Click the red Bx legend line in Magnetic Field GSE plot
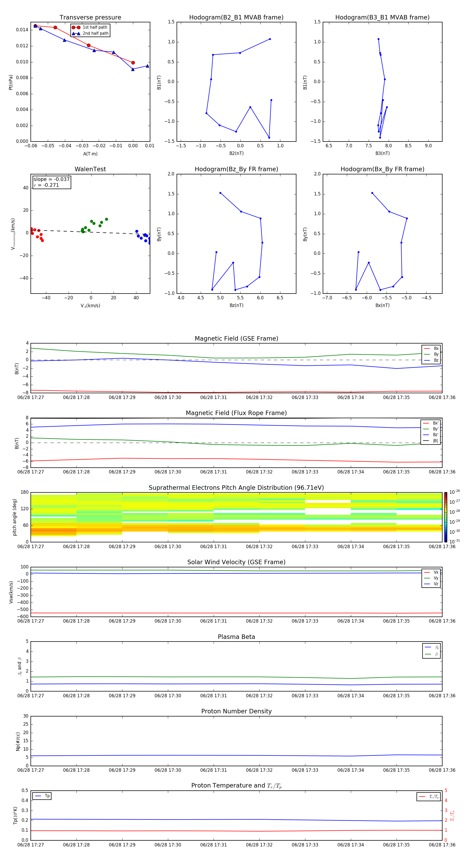 [427, 349]
